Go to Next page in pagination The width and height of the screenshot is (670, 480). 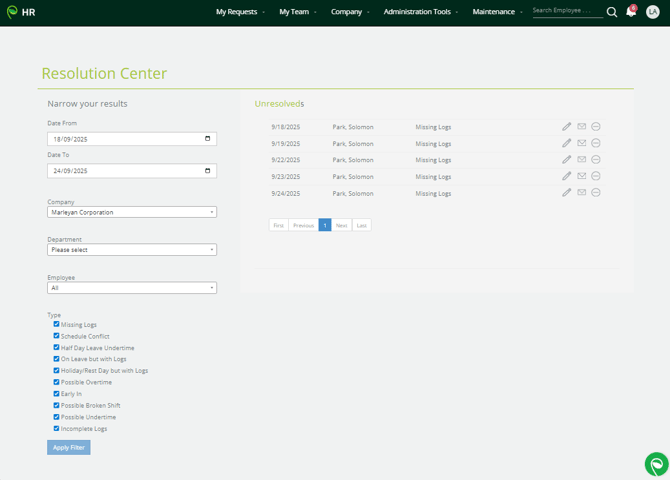(x=341, y=225)
